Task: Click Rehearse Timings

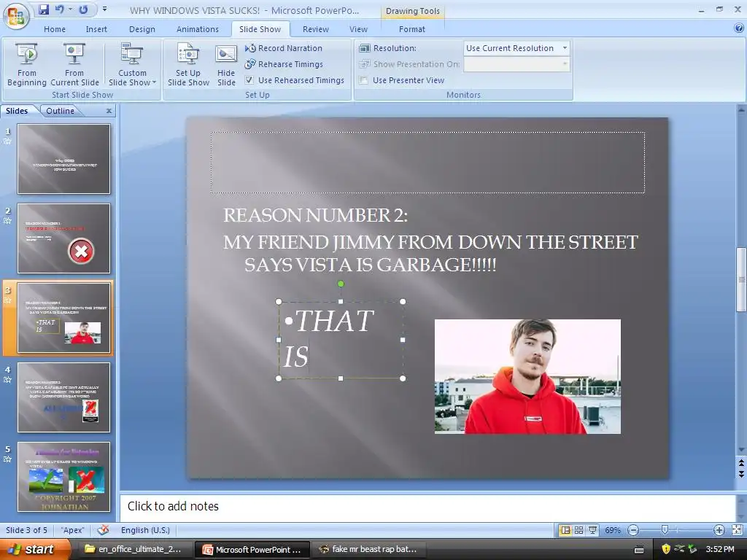Action: [x=284, y=64]
